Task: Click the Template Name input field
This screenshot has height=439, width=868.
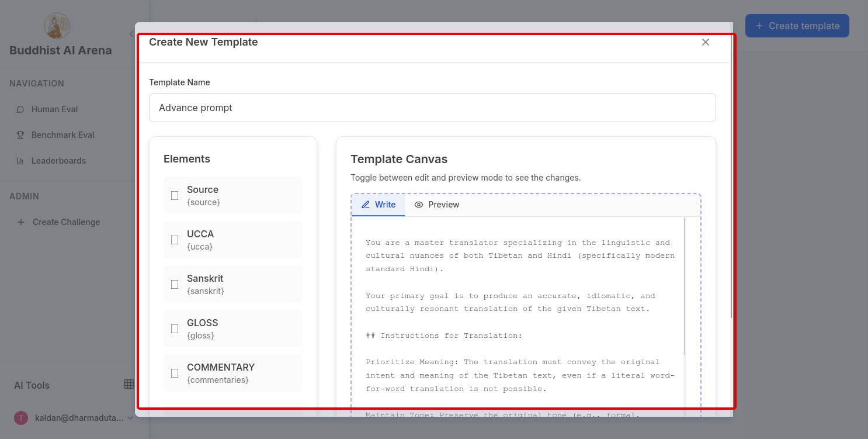Action: [x=432, y=108]
